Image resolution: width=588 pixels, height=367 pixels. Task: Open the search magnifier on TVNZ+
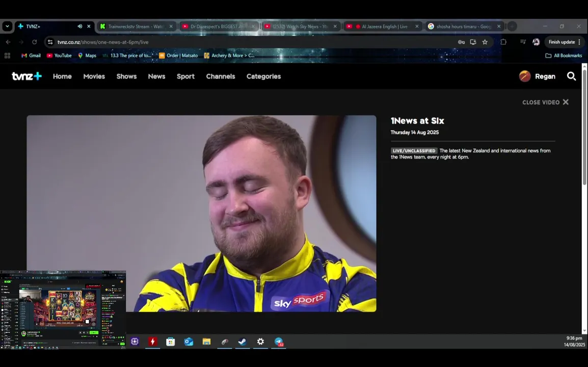(571, 76)
